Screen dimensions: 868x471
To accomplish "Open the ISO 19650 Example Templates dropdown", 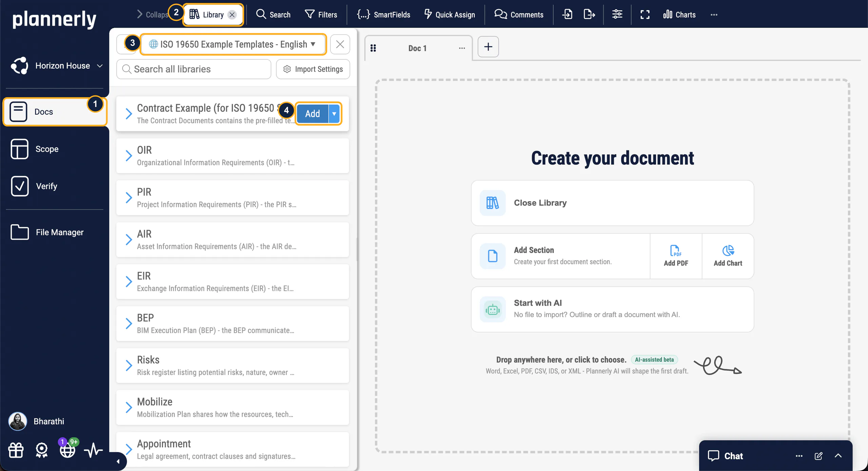I will [x=233, y=44].
